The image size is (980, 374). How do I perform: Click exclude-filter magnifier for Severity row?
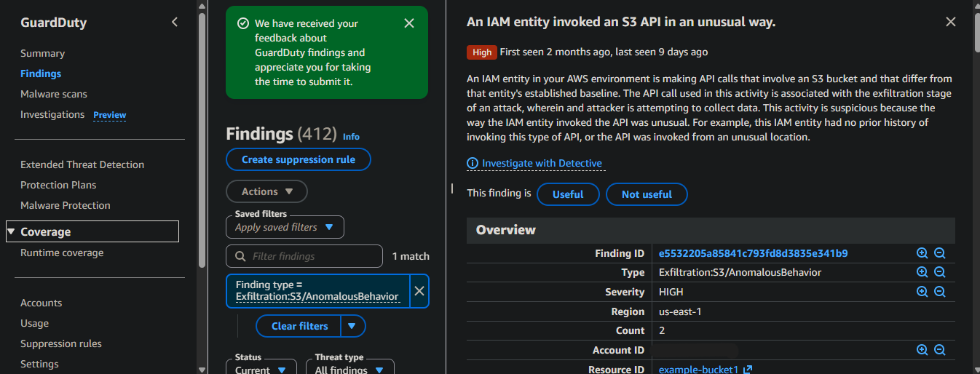pyautogui.click(x=939, y=292)
